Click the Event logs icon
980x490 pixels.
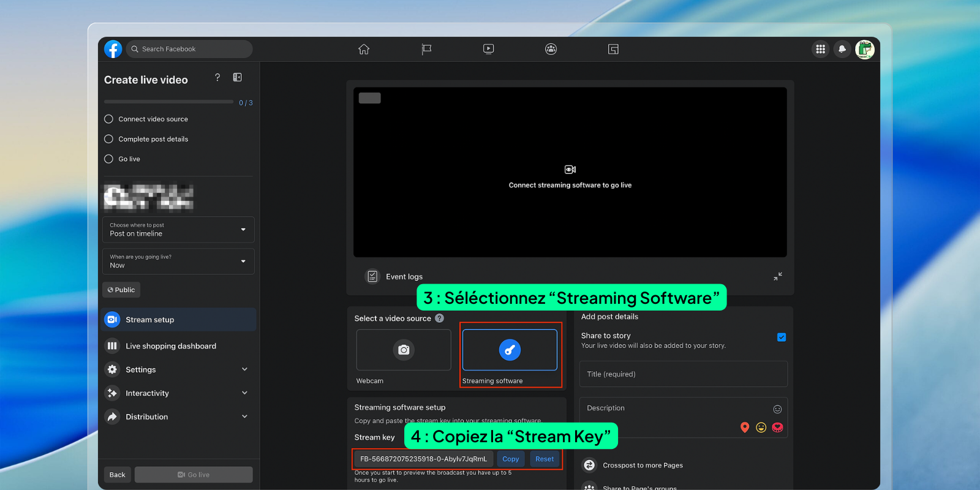[x=372, y=276]
